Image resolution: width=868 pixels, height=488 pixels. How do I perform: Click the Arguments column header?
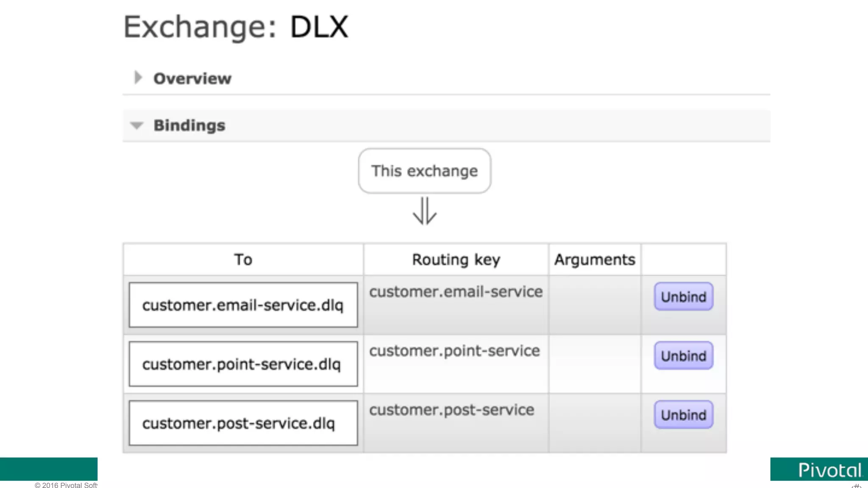(x=595, y=260)
